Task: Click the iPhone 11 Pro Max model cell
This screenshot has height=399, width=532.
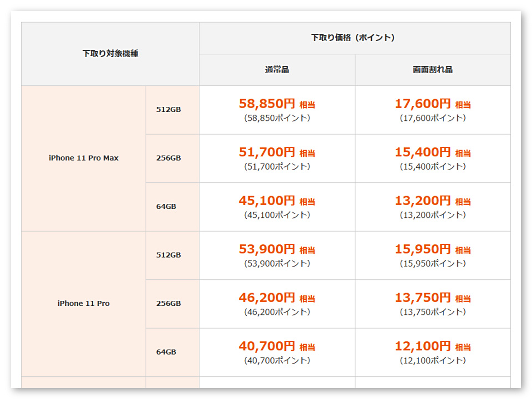Action: click(84, 158)
